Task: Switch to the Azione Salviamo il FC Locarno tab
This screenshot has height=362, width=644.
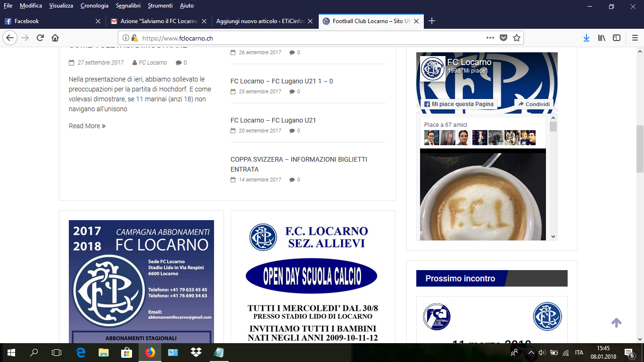Action: 158,21
